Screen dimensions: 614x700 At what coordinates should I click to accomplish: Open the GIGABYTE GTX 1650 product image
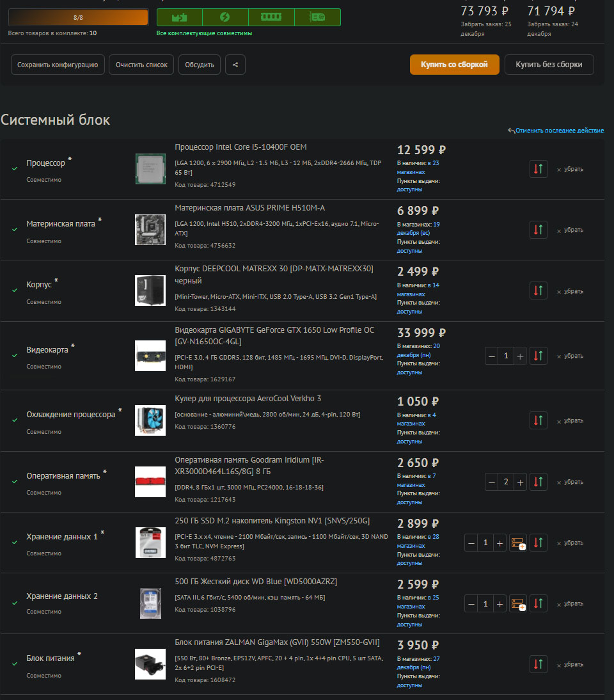point(150,356)
